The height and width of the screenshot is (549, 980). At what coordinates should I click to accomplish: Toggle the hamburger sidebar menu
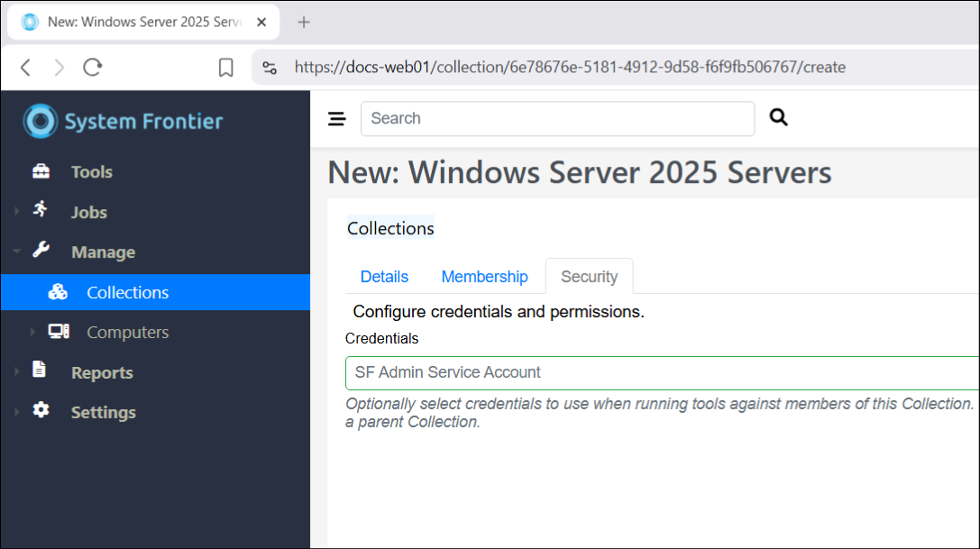point(336,119)
